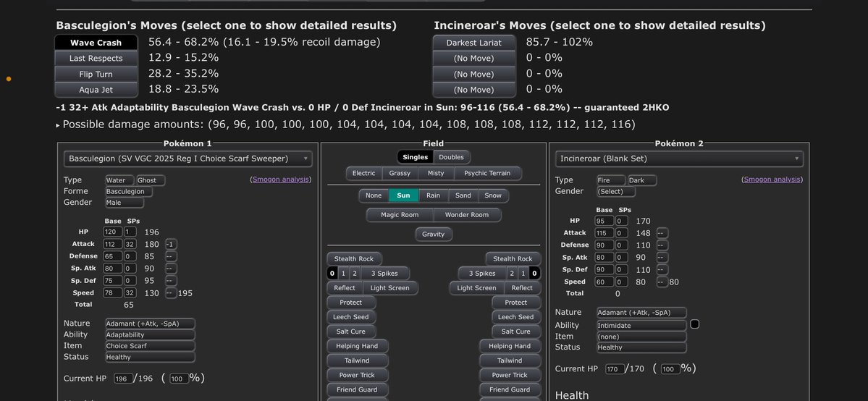
Task: Toggle Protect on Basculegion's side
Action: click(x=351, y=303)
